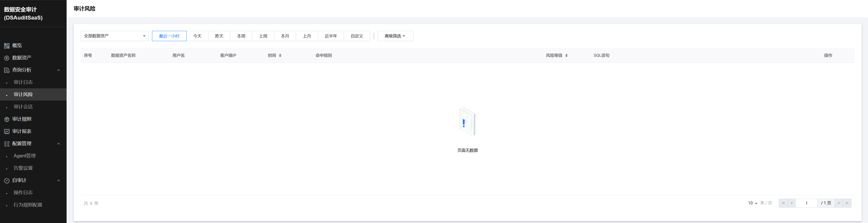Open the 审计会话 menu item
This screenshot has height=223, width=868.
[23, 107]
